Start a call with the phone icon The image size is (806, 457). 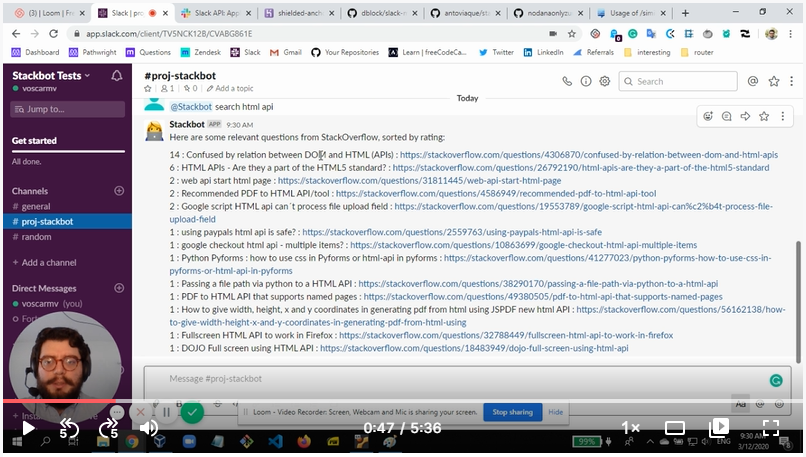567,81
